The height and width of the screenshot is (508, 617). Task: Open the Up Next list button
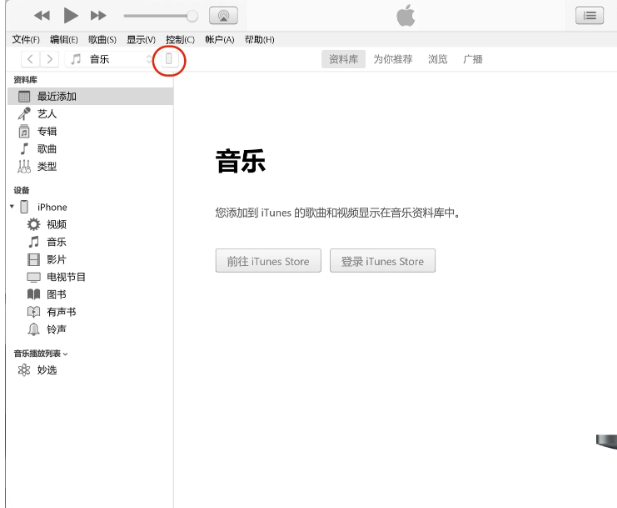point(589,16)
